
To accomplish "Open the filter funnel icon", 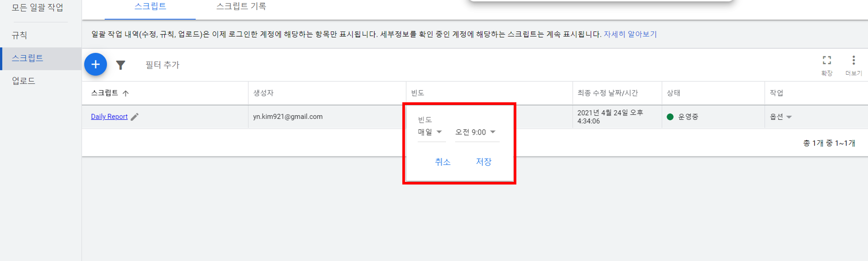I will click(121, 65).
